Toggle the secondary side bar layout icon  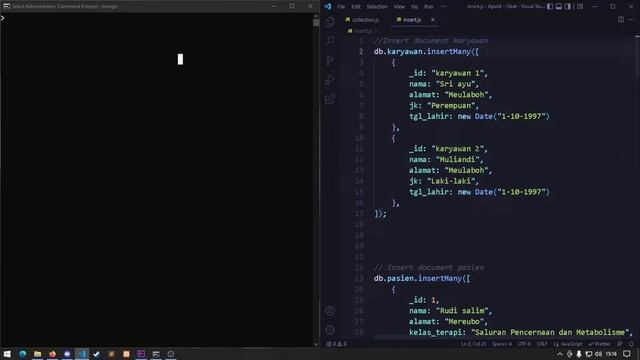568,7
